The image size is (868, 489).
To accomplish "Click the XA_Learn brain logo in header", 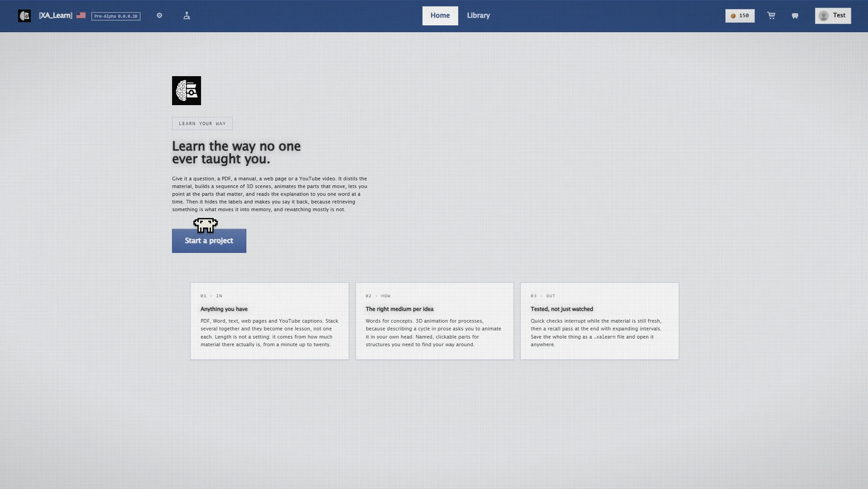I will (x=24, y=16).
